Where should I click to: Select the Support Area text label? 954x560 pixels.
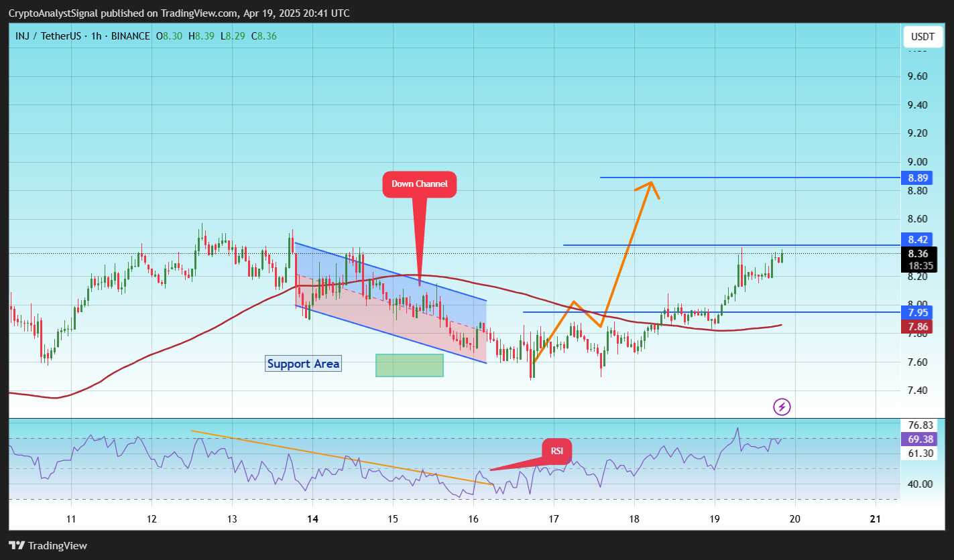coord(303,364)
